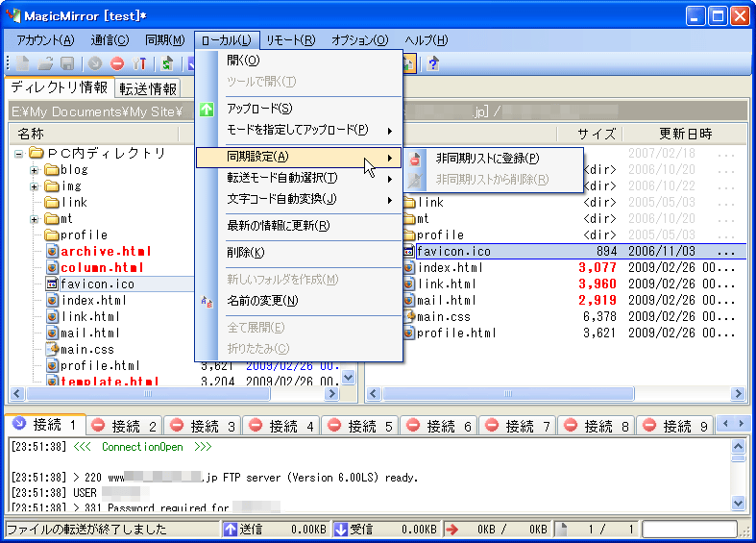Click the red disconnect toolbar icon

[x=116, y=63]
